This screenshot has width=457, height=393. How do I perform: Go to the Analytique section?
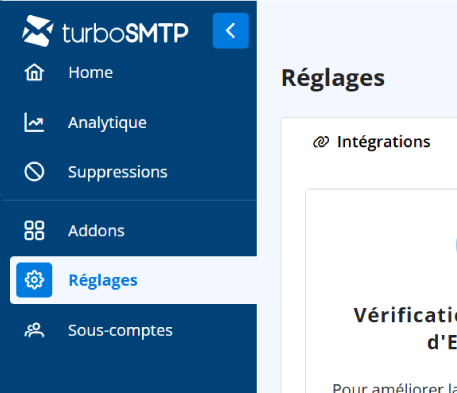[x=107, y=123]
